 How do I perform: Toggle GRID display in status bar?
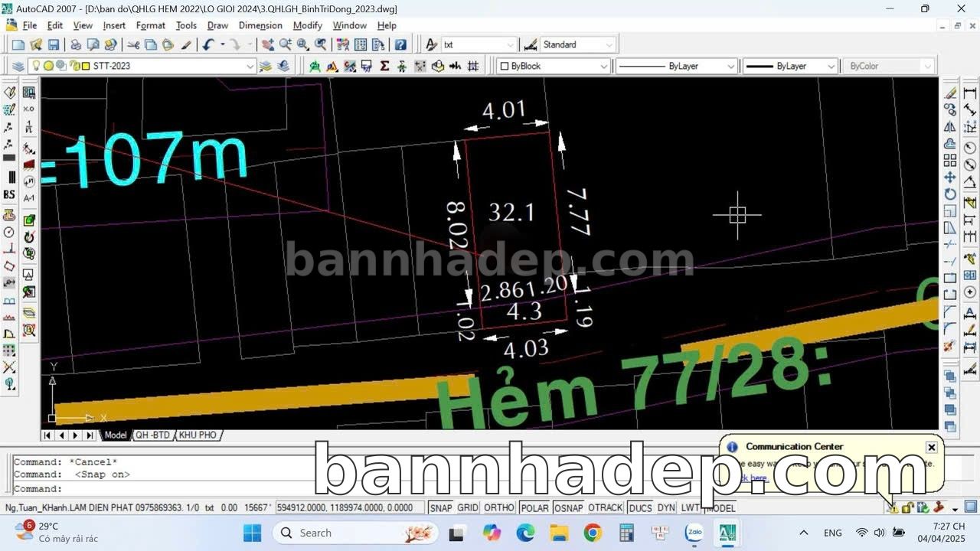coord(468,507)
